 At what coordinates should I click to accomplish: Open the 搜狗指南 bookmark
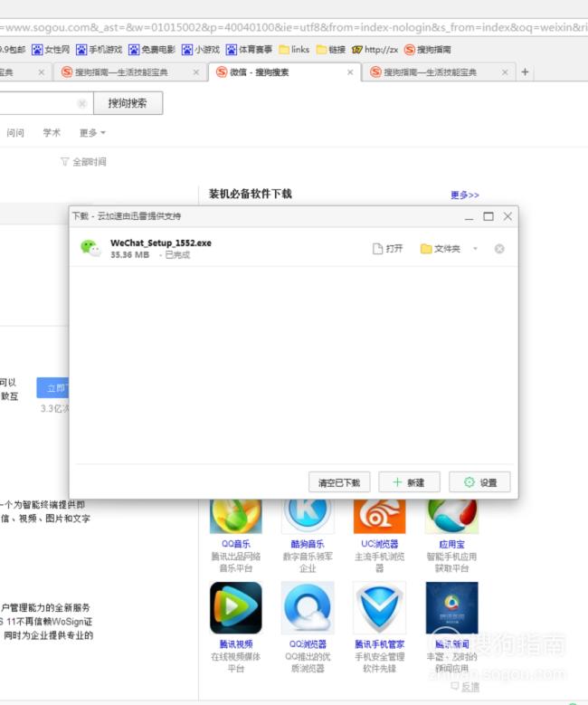(428, 50)
